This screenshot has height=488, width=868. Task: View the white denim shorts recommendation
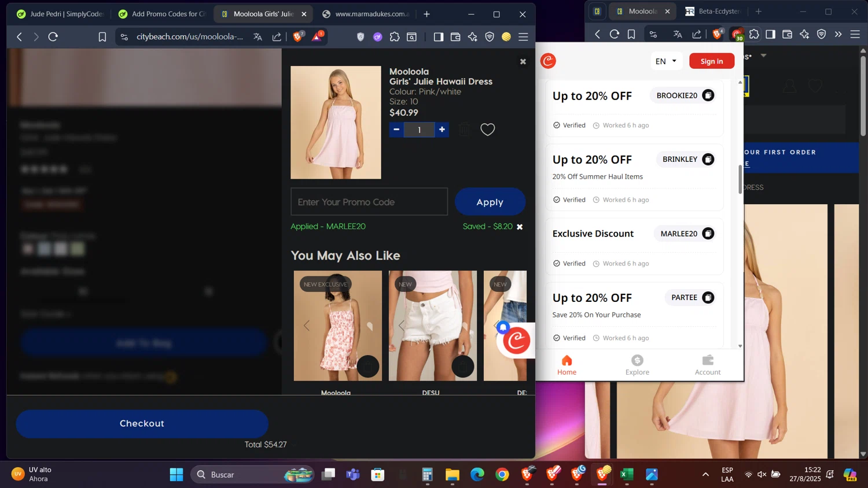coord(433,326)
